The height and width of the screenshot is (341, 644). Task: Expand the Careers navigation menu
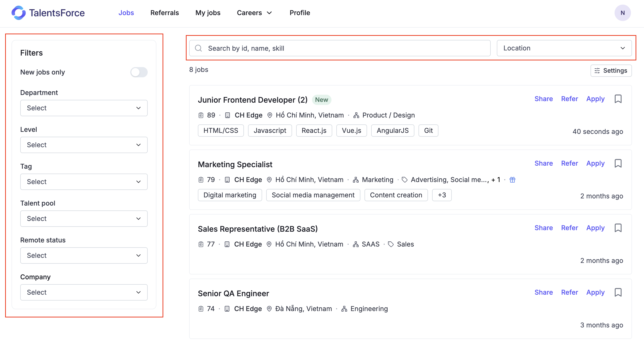(254, 13)
